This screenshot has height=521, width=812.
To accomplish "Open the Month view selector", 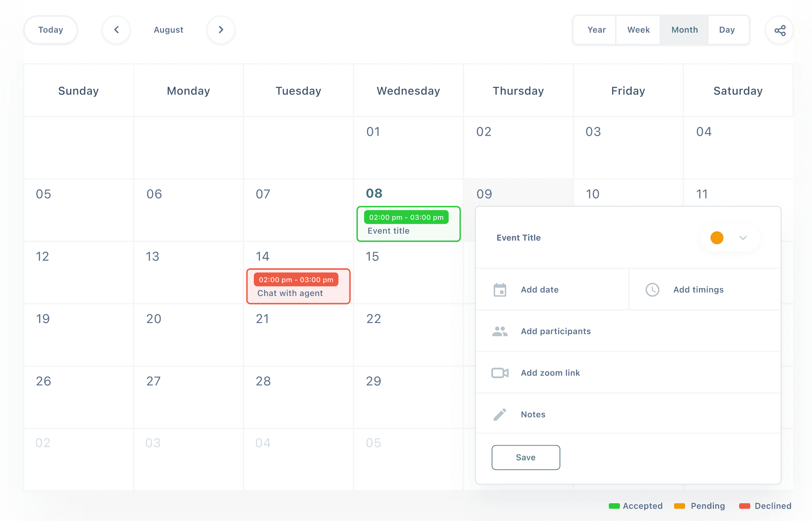I will tap(684, 30).
